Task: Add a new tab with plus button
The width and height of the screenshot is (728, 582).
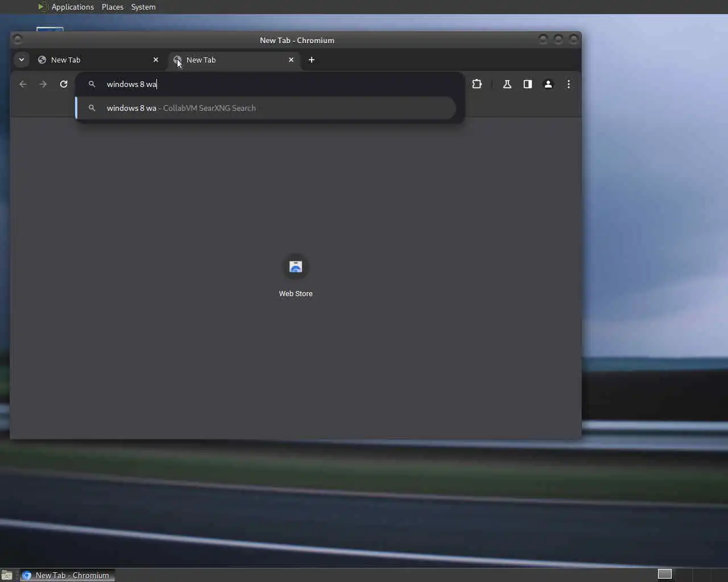Action: [x=311, y=60]
